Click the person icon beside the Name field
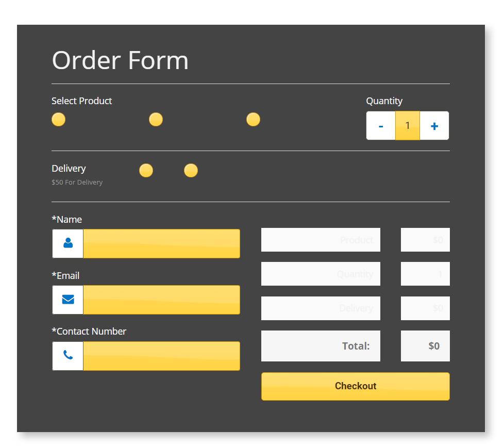 [67, 243]
